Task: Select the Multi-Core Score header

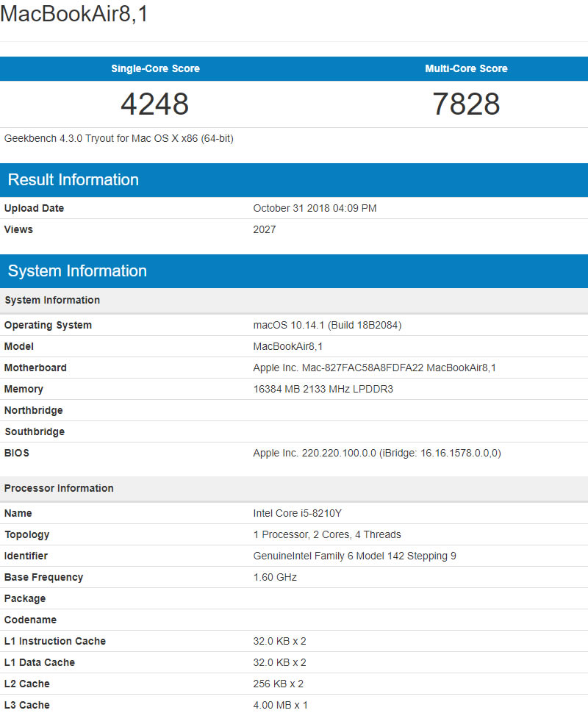Action: tap(466, 68)
